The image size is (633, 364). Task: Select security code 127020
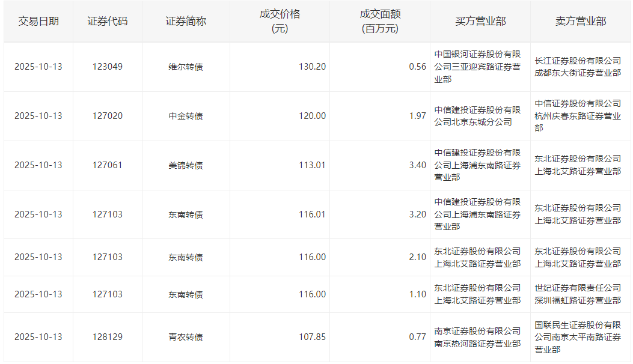(x=108, y=116)
